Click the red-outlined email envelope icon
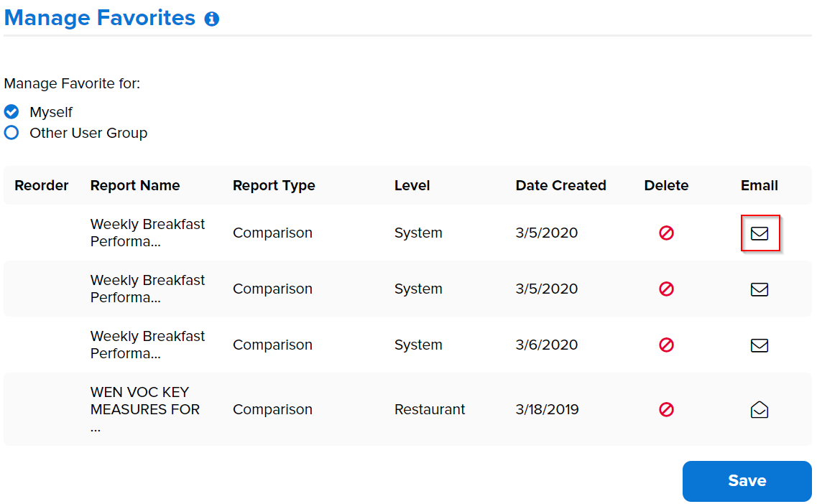 (760, 233)
